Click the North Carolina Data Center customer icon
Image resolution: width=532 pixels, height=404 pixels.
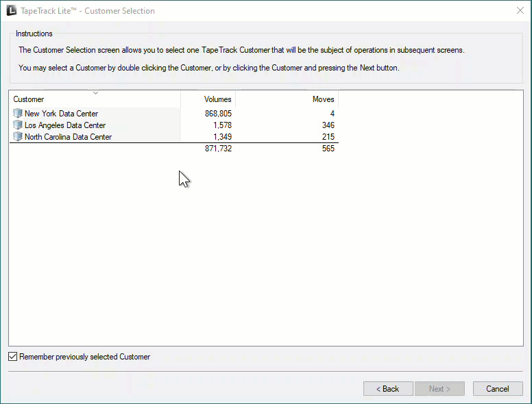point(18,136)
